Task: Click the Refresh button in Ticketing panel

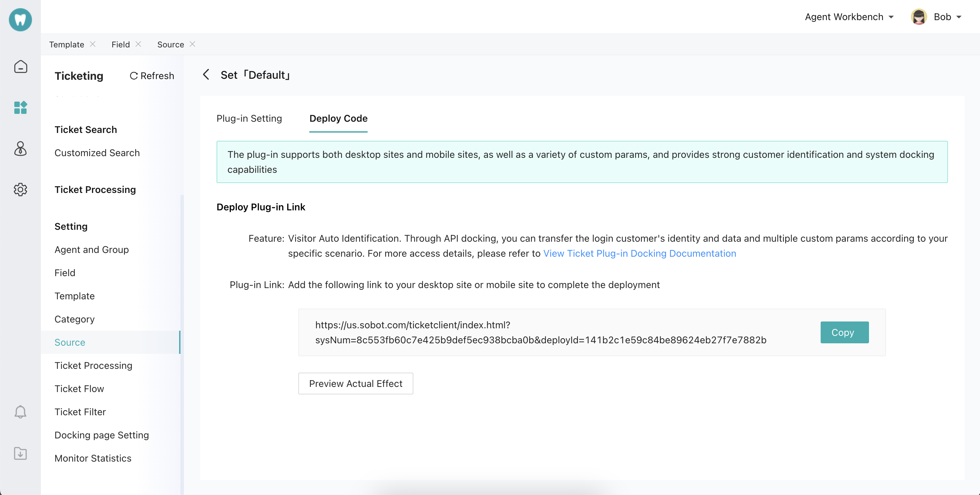Action: (x=152, y=76)
